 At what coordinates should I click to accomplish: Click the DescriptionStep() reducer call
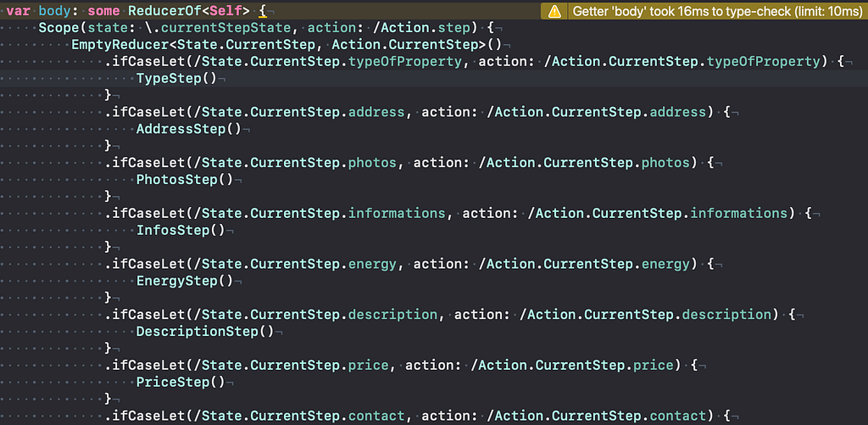tap(205, 332)
